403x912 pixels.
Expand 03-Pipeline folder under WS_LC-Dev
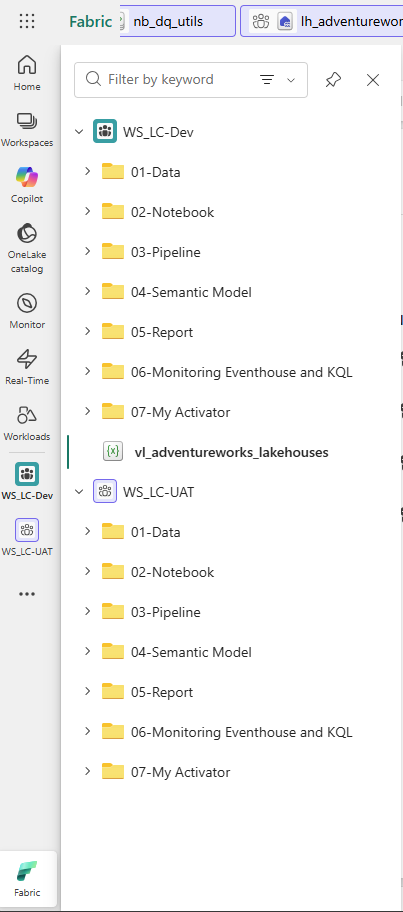click(88, 252)
